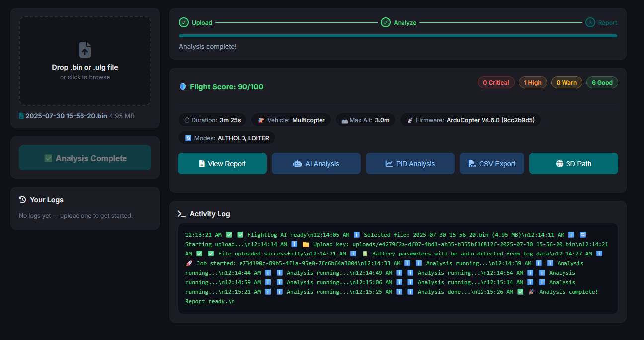644x340 pixels.
Task: Click the Modes: ALTHOLD, LOITER chip
Action: 227,138
